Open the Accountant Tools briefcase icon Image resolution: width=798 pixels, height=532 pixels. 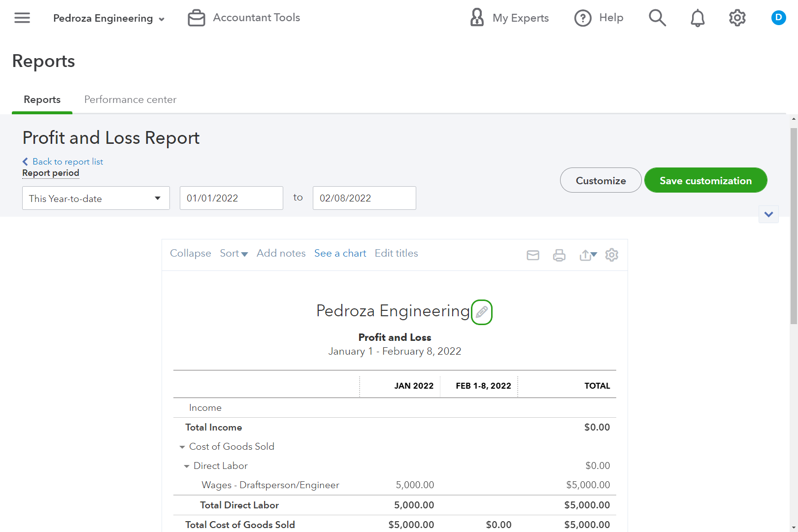click(x=196, y=17)
